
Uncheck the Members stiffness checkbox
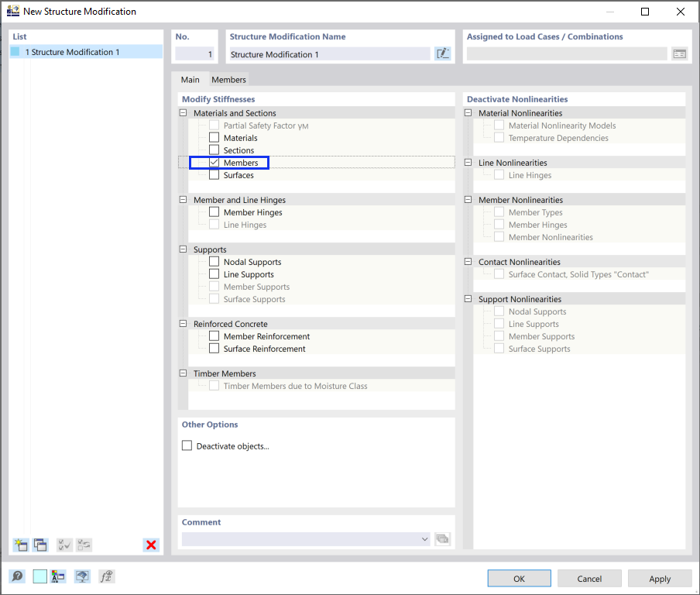click(x=214, y=163)
